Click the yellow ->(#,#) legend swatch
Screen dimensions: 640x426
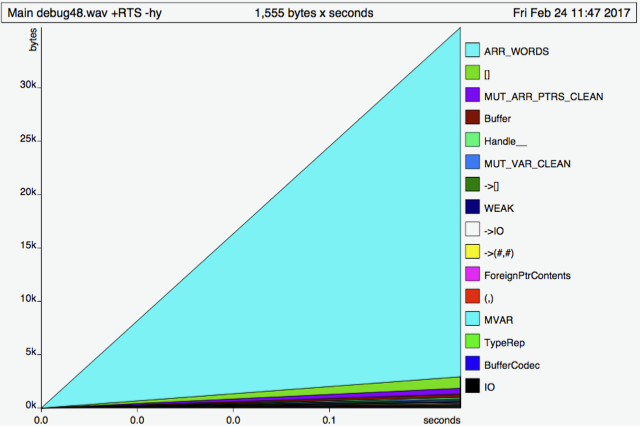point(472,252)
